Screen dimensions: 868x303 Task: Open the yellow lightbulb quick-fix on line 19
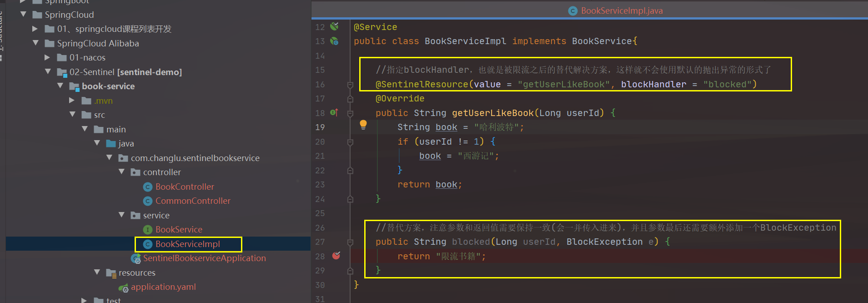[x=363, y=125]
